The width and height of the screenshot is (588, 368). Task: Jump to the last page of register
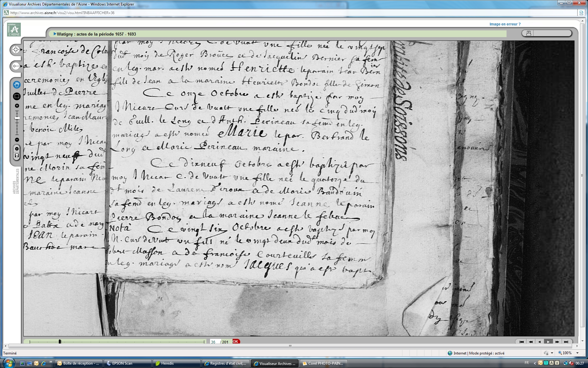[566, 342]
